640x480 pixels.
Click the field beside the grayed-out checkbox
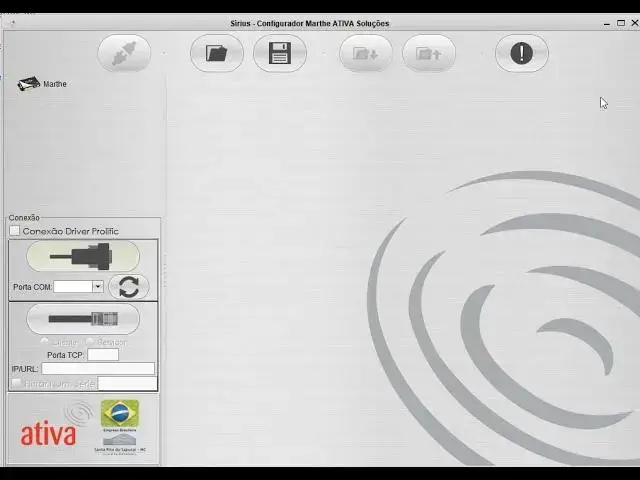pyautogui.click(x=127, y=384)
